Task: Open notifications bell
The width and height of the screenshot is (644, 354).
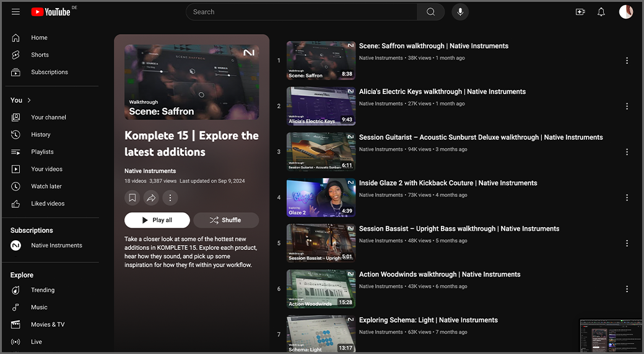Action: click(x=601, y=12)
